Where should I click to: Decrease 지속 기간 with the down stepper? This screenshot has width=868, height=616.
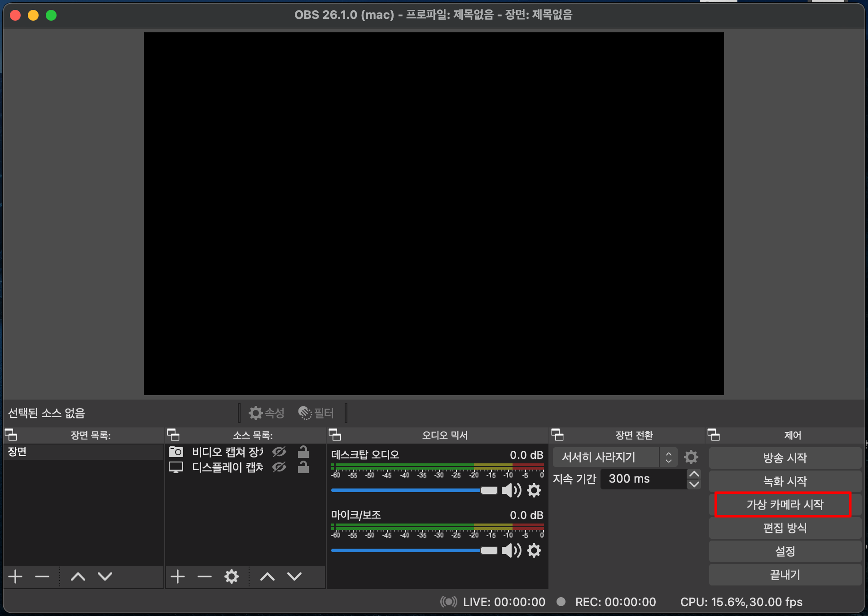(x=694, y=484)
